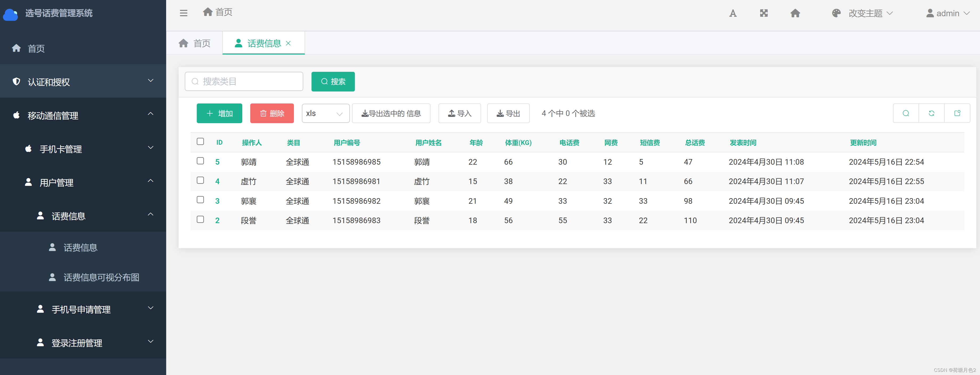Image resolution: width=980 pixels, height=375 pixels.
Task: Click the shield icon beside 认证和授权
Action: coord(16,81)
